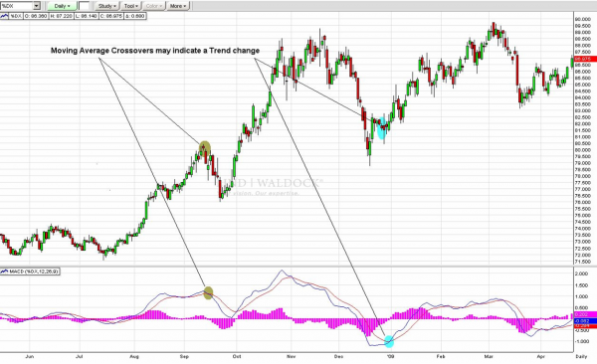The image size is (597, 364).
Task: Click the blue MACD line value tag
Action: 585,321
